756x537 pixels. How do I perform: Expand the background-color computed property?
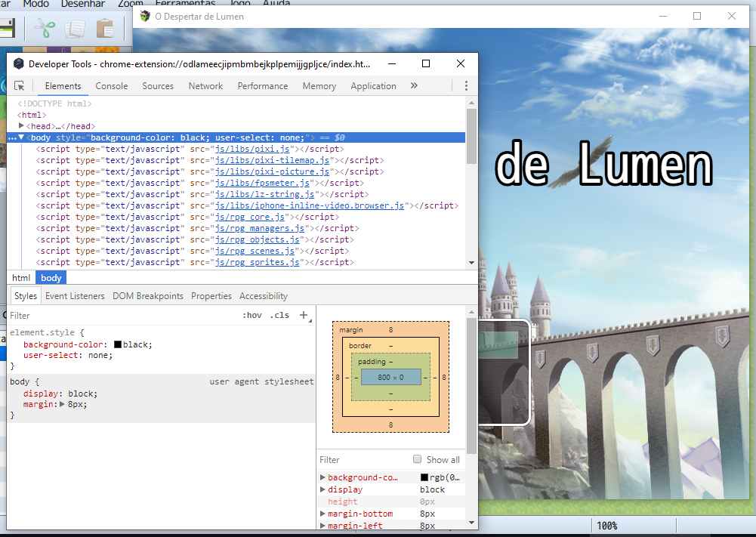tap(323, 477)
